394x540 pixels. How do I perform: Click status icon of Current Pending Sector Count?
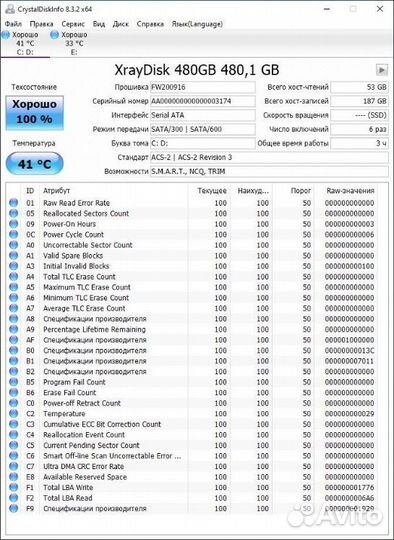point(13,445)
